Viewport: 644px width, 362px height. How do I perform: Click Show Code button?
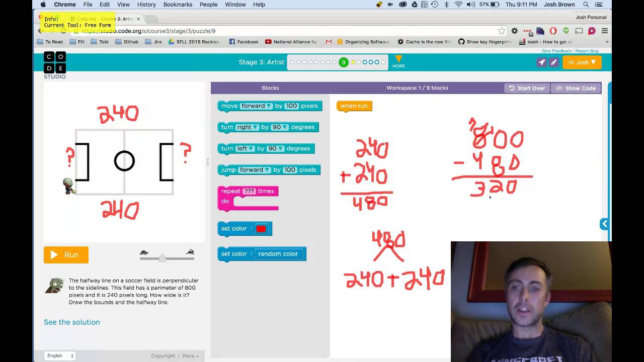pyautogui.click(x=576, y=88)
